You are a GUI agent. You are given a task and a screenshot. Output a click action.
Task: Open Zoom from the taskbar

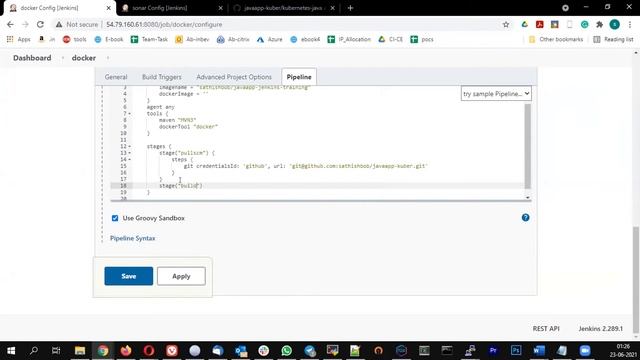[585, 351]
